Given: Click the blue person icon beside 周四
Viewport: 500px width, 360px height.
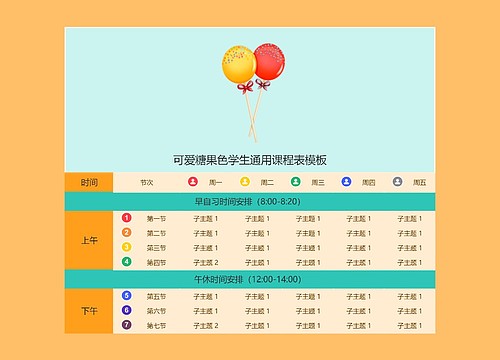Looking at the screenshot, I should [x=346, y=182].
